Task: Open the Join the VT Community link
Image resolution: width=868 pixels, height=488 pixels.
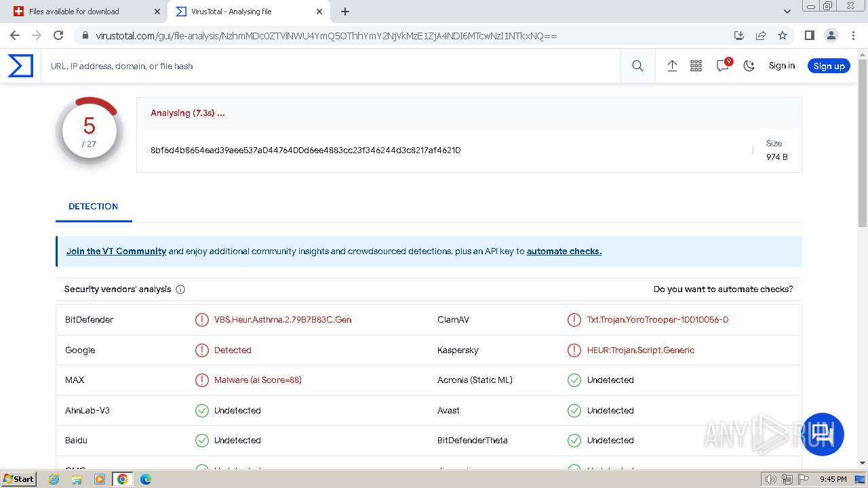Action: [116, 251]
